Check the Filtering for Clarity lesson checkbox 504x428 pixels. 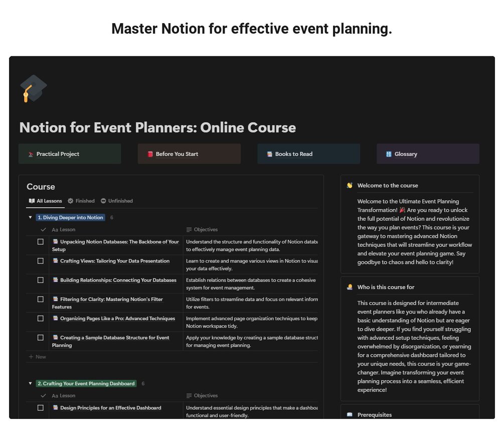pyautogui.click(x=41, y=300)
